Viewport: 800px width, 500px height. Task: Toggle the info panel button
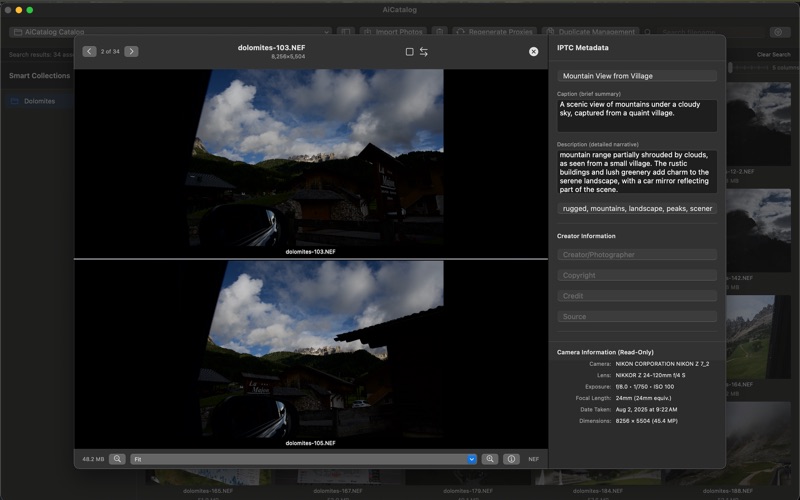511,459
